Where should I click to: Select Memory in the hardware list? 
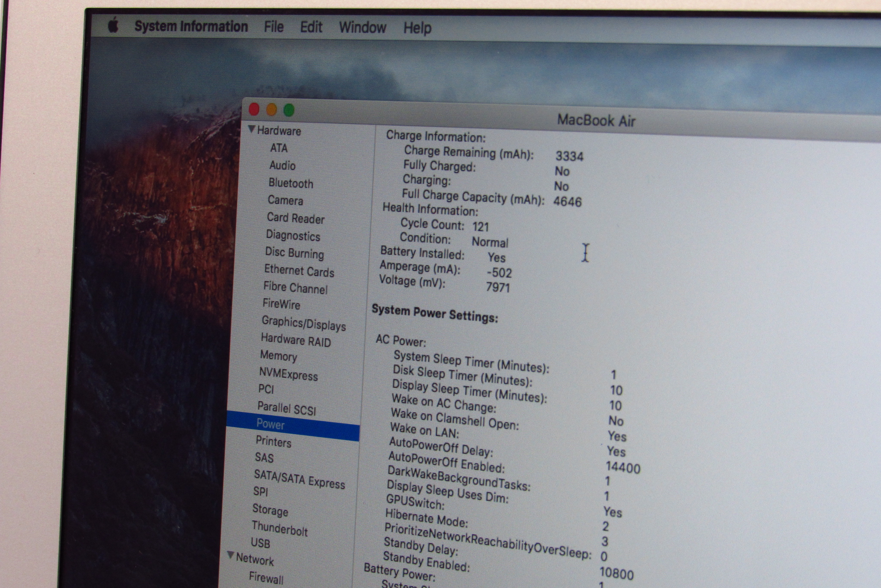point(278,356)
